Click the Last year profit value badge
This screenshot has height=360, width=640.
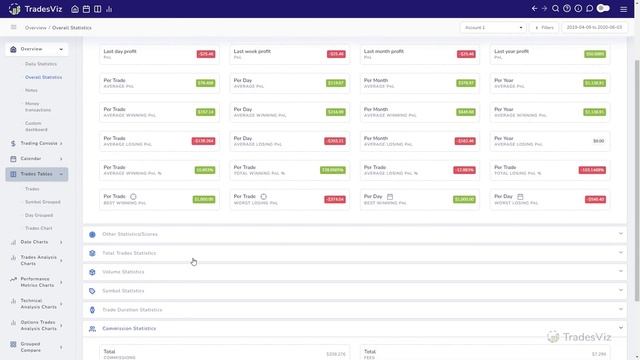click(595, 54)
